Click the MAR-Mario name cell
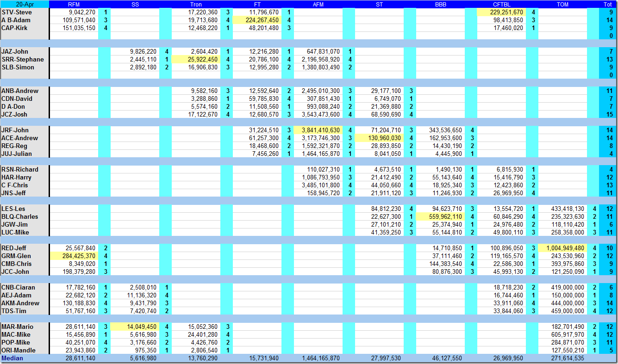Viewport: 618px width, 364px height. (25, 327)
